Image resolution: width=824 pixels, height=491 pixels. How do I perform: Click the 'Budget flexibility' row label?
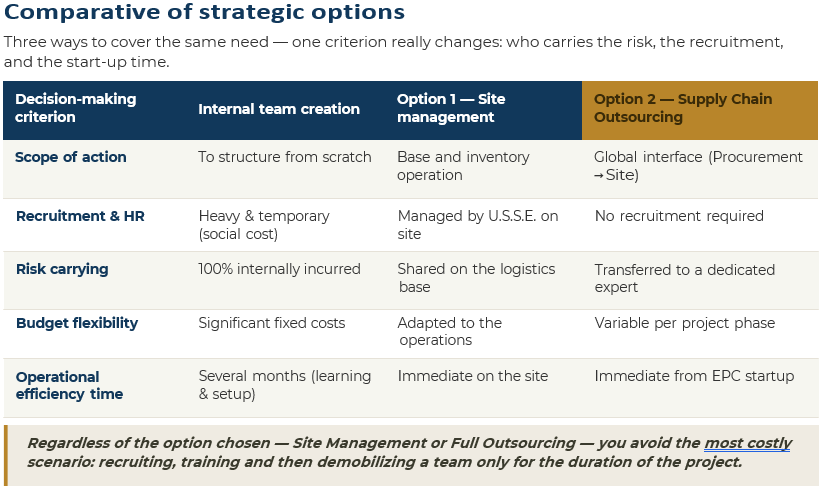click(x=77, y=323)
